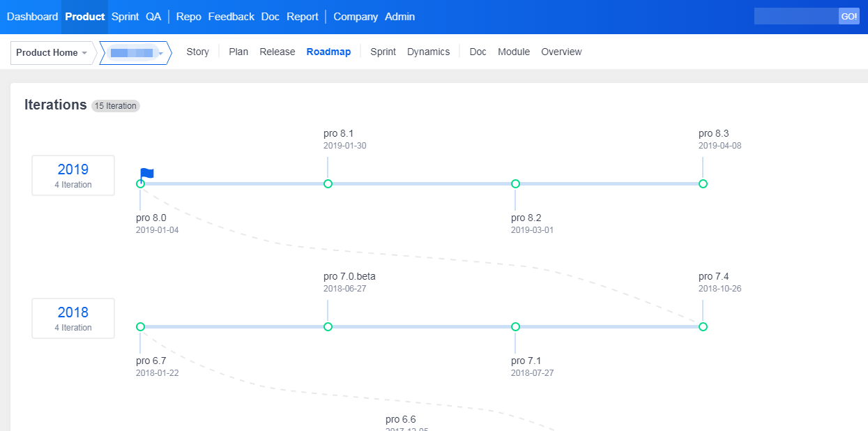Select the pro 8.3 milestone circle
868x431 pixels.
click(703, 184)
